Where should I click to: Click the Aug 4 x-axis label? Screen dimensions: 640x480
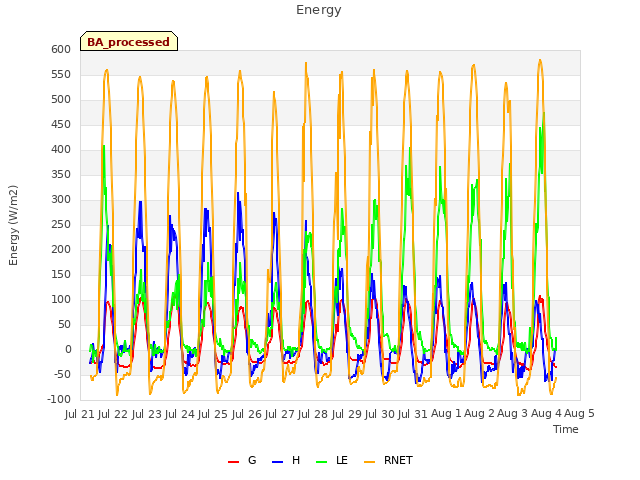tap(546, 414)
